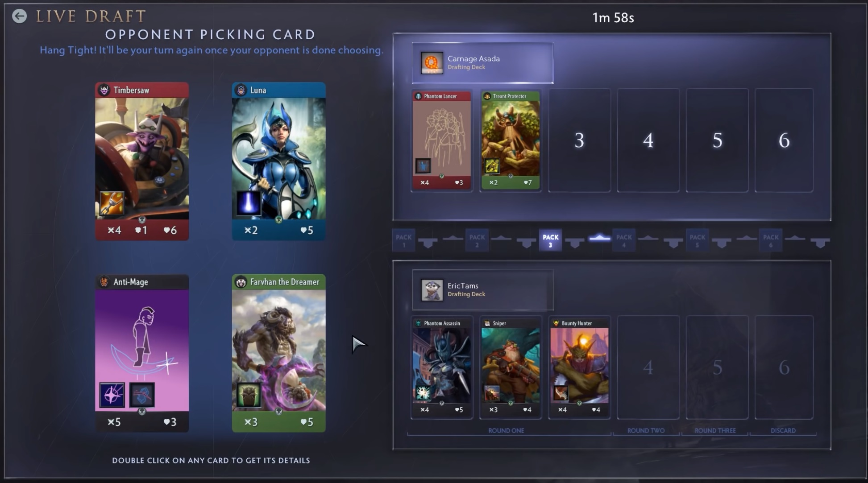Click the Farvhan the Dreamer card icon

(240, 281)
